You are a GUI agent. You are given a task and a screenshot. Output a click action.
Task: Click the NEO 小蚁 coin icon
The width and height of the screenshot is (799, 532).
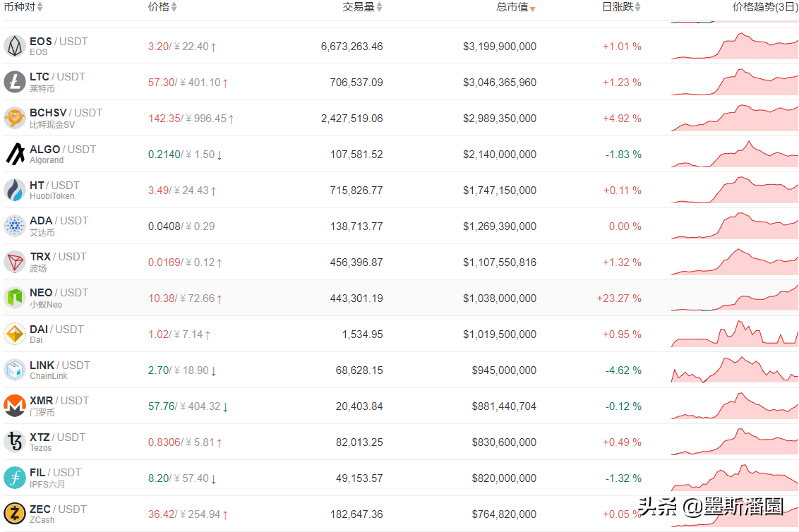click(x=15, y=297)
